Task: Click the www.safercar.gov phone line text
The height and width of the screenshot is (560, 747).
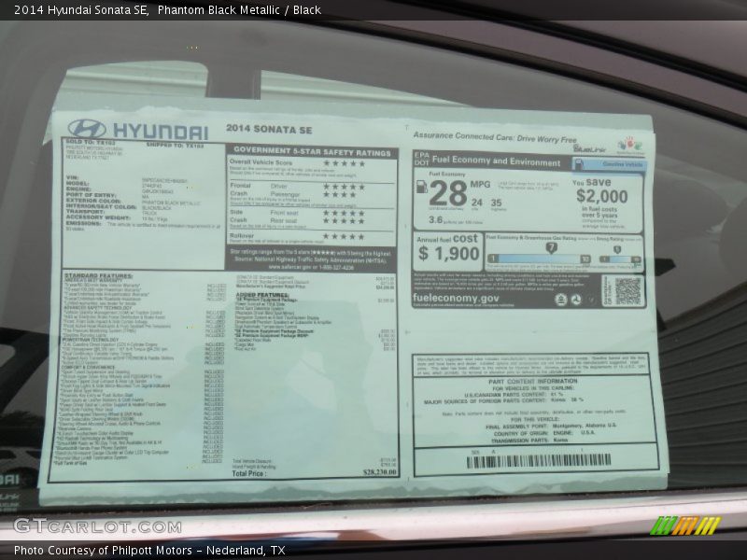Action: 311,268
